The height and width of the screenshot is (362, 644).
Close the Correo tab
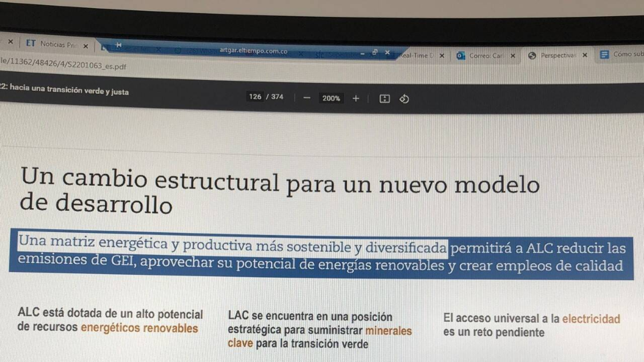pyautogui.click(x=513, y=55)
